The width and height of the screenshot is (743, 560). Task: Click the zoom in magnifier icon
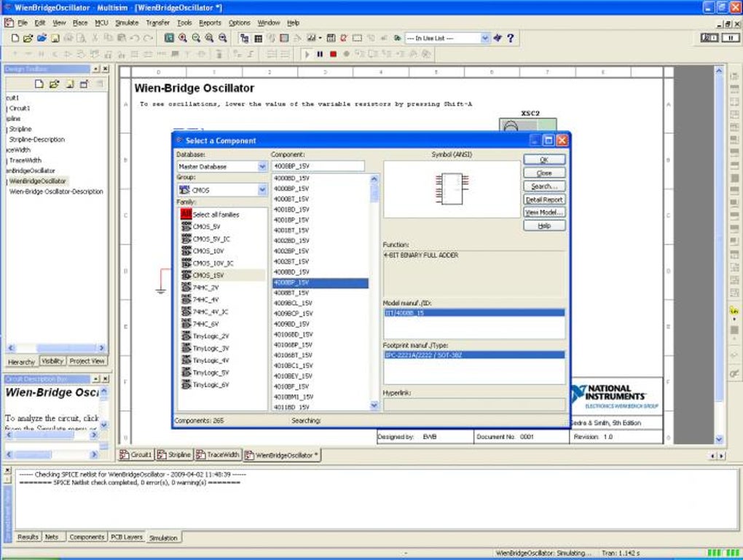click(x=183, y=38)
